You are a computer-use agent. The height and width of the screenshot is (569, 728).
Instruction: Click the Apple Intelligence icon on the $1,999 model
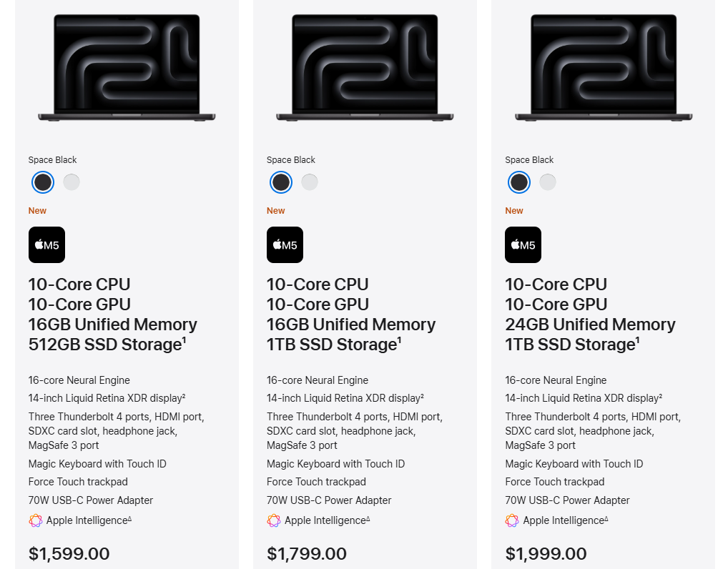512,520
